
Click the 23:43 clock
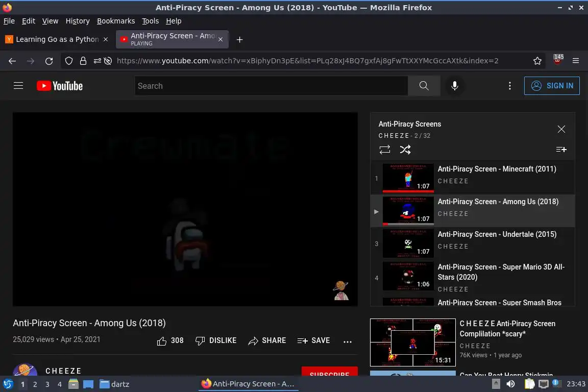click(x=576, y=384)
